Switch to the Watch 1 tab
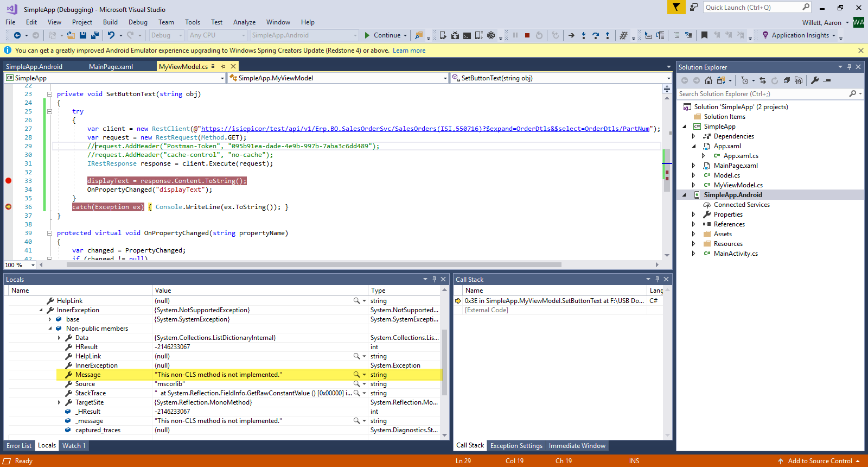868x467 pixels. pyautogui.click(x=74, y=446)
